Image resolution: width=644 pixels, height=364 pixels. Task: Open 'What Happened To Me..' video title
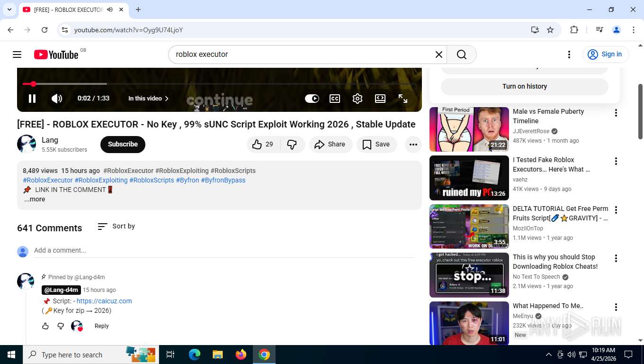click(548, 306)
